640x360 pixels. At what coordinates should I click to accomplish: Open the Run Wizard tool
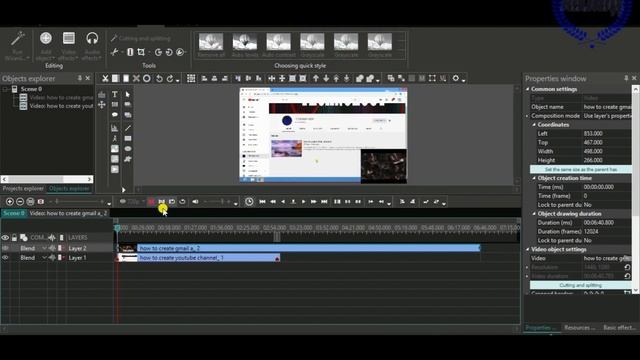(x=17, y=46)
